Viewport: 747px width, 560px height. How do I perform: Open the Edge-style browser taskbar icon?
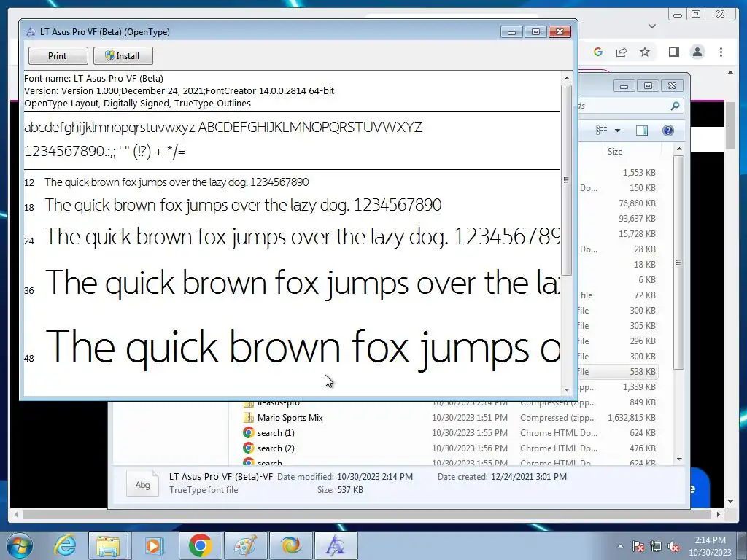click(290, 545)
